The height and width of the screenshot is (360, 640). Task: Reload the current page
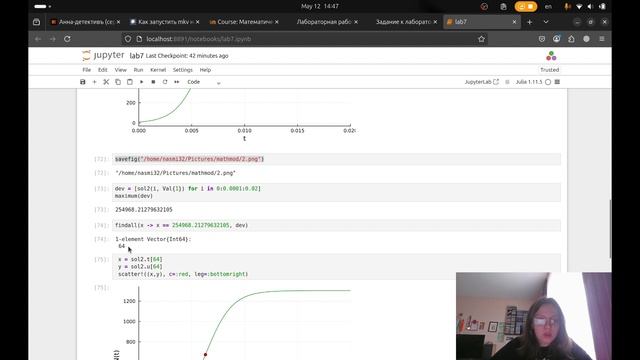coord(67,39)
